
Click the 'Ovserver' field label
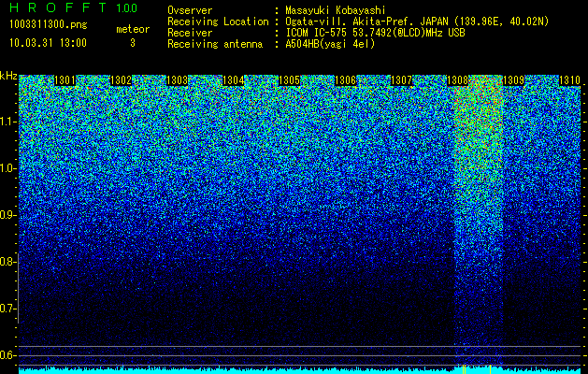190,10
